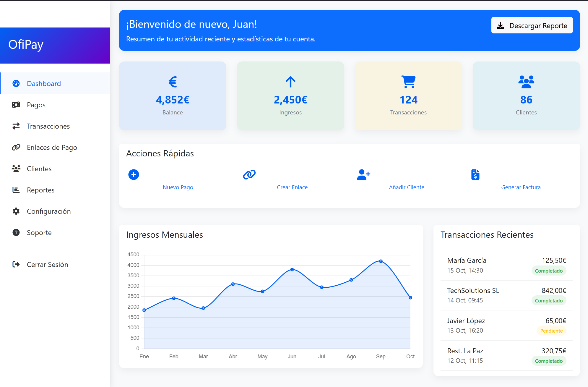This screenshot has height=387, width=588.
Task: Click the invoice Generar Factura icon
Action: [475, 174]
